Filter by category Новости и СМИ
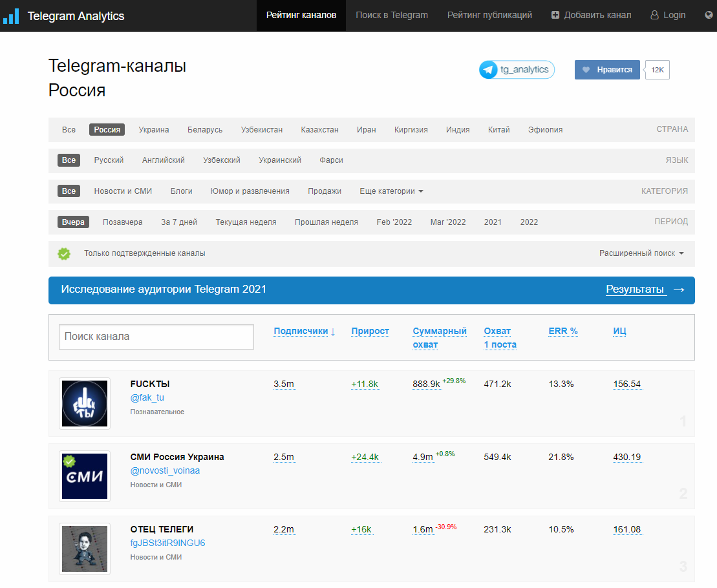Image resolution: width=717 pixels, height=588 pixels. pyautogui.click(x=123, y=191)
